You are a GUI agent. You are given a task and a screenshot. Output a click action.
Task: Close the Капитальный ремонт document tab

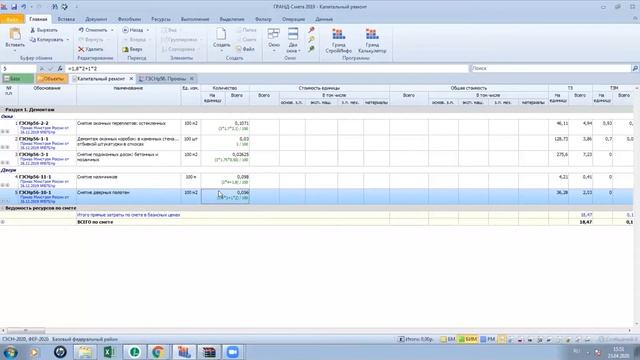coord(131,79)
